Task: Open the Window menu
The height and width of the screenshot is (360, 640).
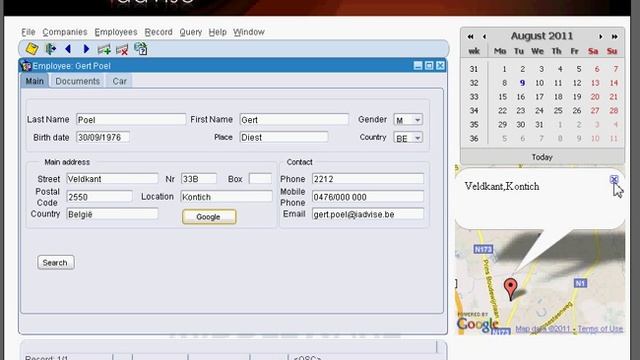Action: coord(249,32)
